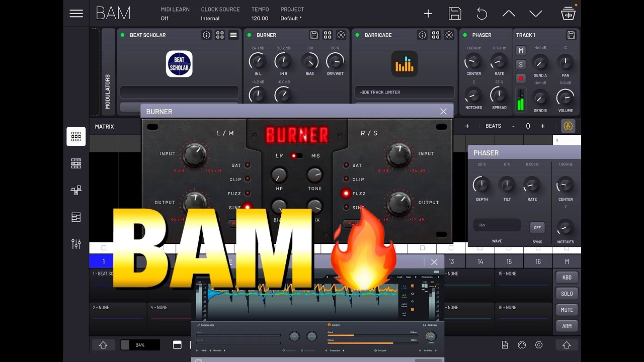Viewport: 644px width, 362px height.
Task: Change the Clock Source setting
Action: pyautogui.click(x=220, y=14)
